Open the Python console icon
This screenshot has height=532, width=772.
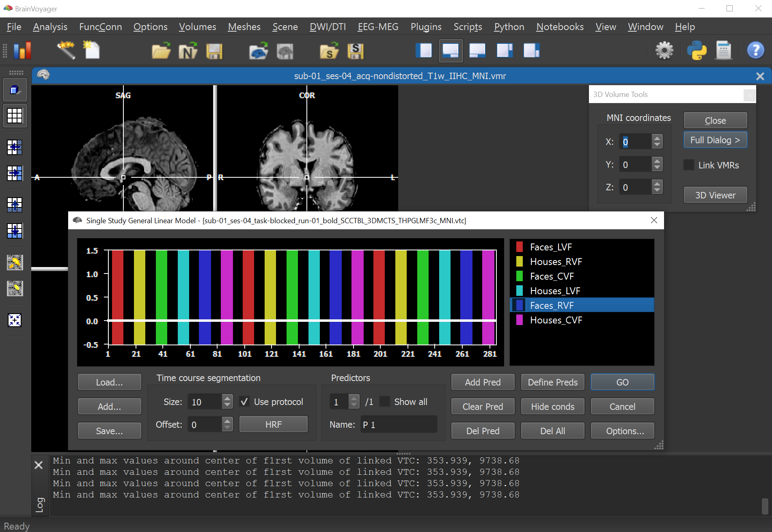point(697,51)
